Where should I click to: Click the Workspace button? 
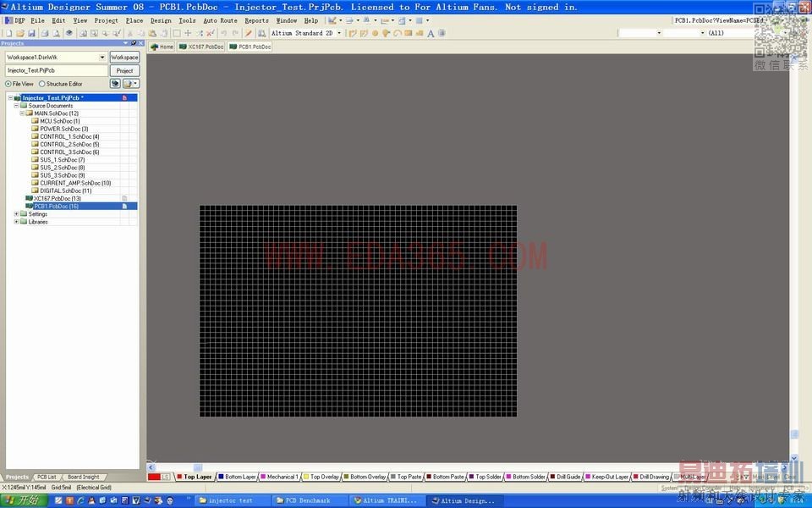tap(124, 57)
